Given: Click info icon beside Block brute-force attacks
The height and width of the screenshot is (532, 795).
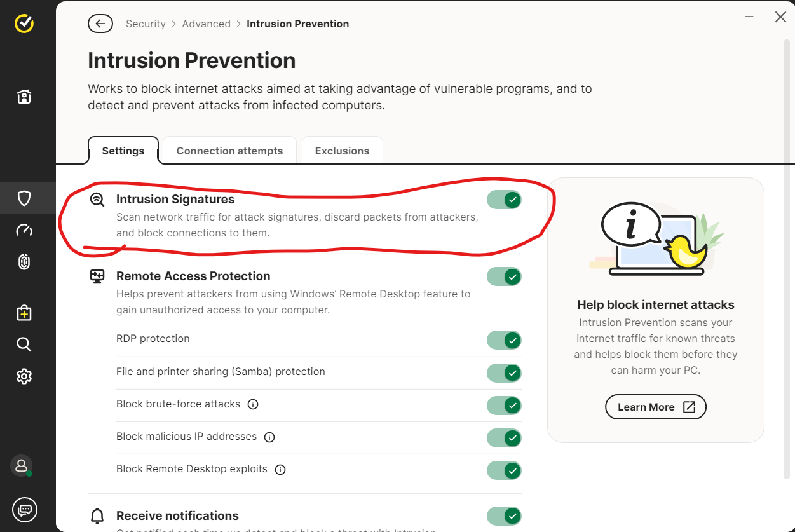Looking at the screenshot, I should 253,404.
